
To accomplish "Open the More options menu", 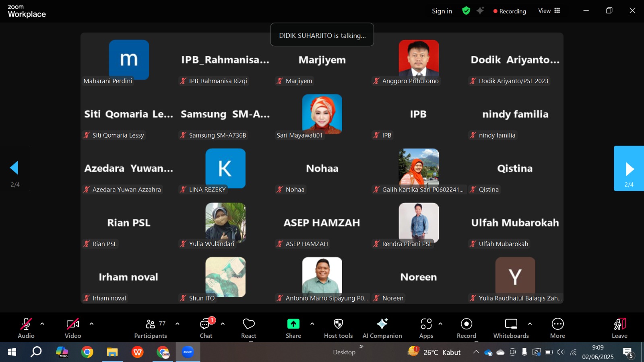I will click(x=557, y=327).
